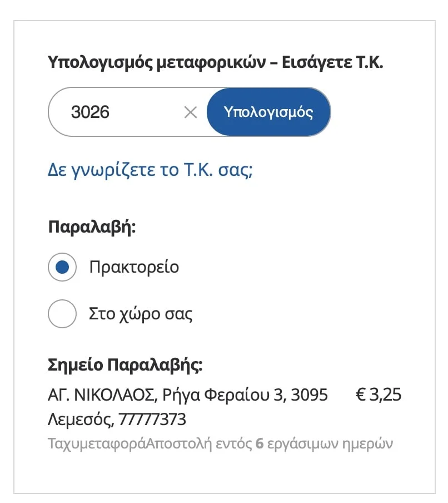Select the Στο χώρο σας radio circle
The width and height of the screenshot is (448, 503).
click(62, 314)
